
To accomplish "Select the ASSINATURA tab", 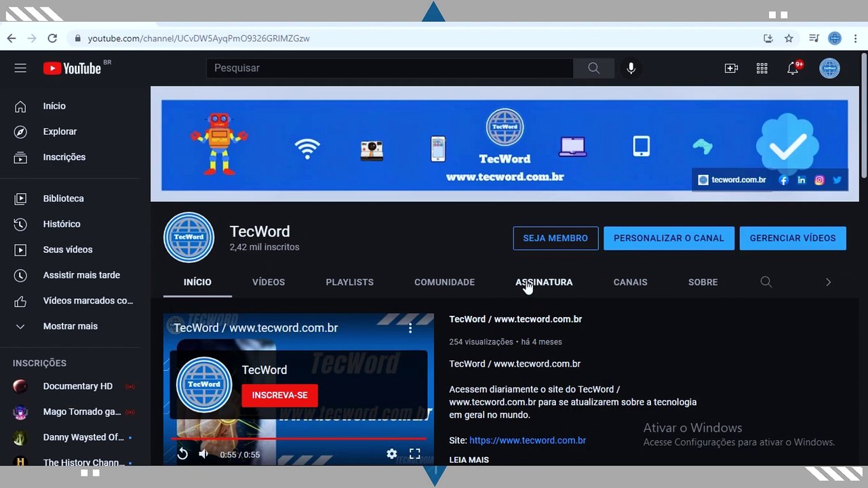I will click(x=544, y=282).
